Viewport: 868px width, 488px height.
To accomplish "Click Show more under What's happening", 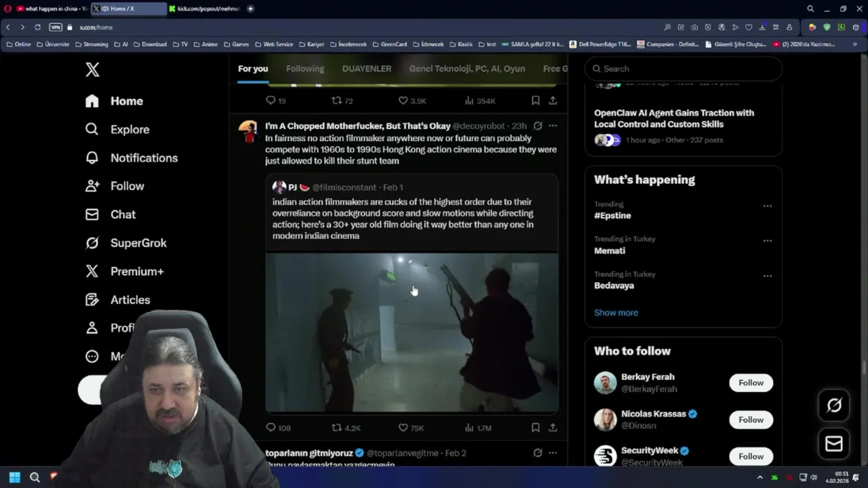I will pyautogui.click(x=616, y=312).
